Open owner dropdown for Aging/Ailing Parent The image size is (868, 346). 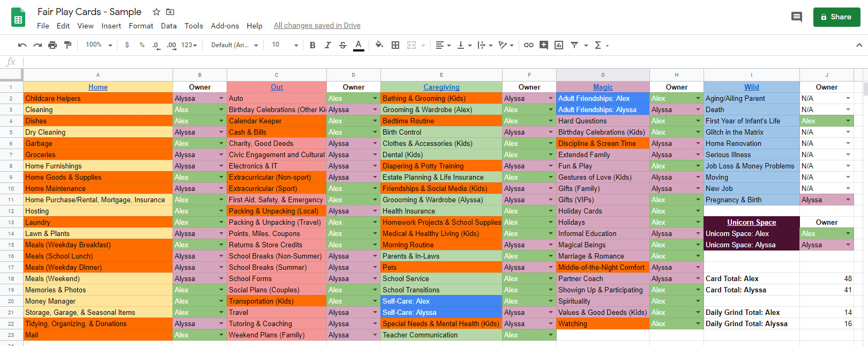pos(848,99)
